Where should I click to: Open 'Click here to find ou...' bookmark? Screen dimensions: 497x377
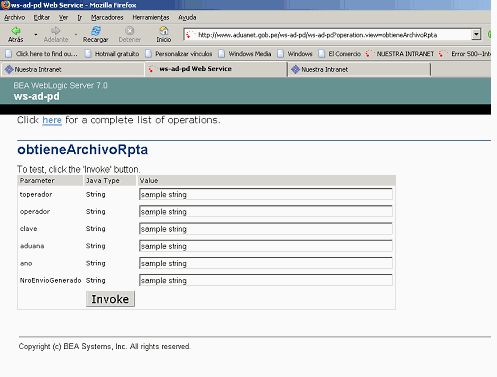click(x=42, y=54)
